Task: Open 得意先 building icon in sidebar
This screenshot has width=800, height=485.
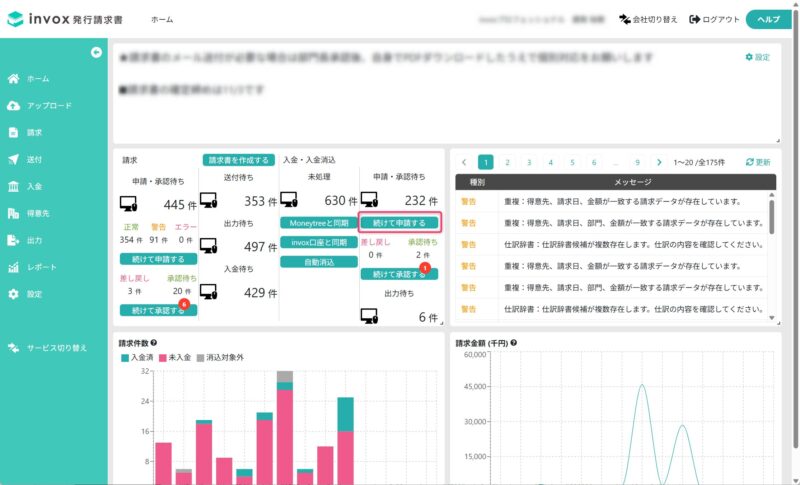Action: coord(14,214)
